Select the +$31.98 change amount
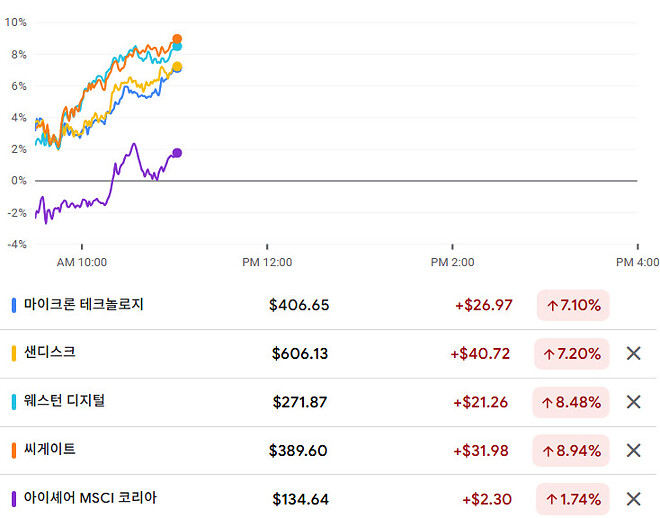660x518 pixels. tap(481, 451)
